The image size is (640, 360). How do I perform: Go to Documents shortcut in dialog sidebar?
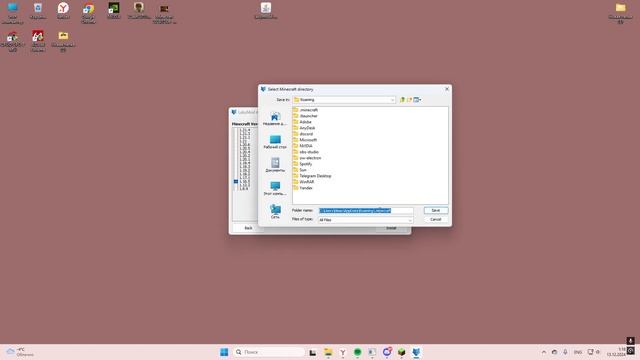pos(275,165)
